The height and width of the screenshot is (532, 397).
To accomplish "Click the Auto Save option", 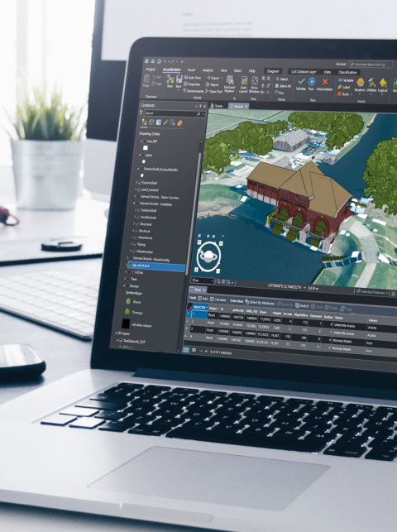I will 192,78.
